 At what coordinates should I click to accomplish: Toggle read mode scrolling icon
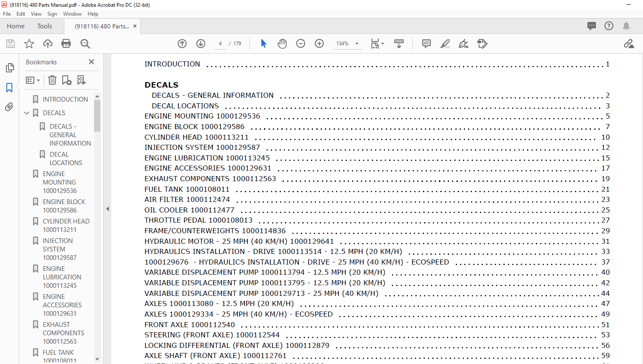pyautogui.click(x=399, y=44)
